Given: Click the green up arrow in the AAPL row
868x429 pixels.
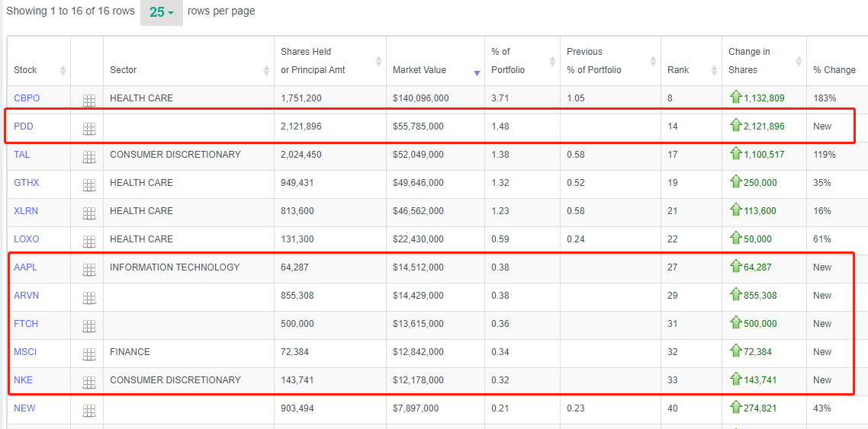Looking at the screenshot, I should point(736,267).
